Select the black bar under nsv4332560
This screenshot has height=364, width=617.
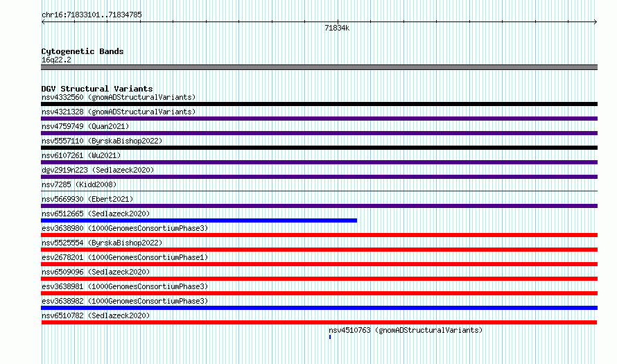pos(319,104)
